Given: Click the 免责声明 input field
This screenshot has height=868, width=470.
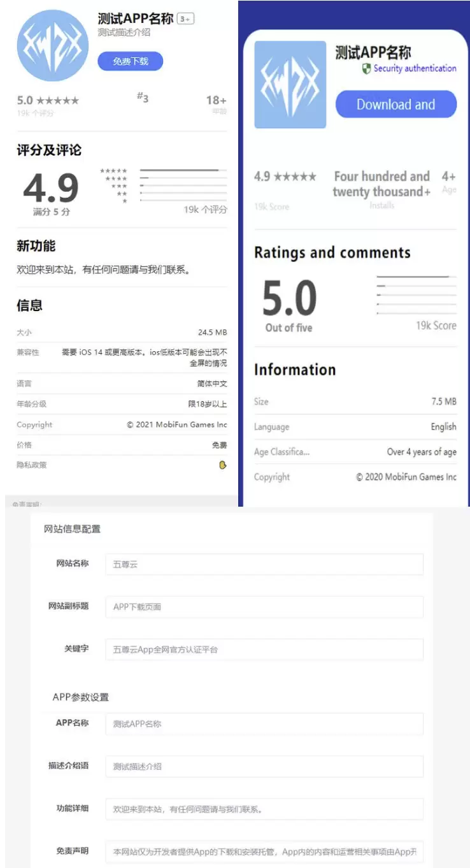Looking at the screenshot, I should tap(264, 851).
